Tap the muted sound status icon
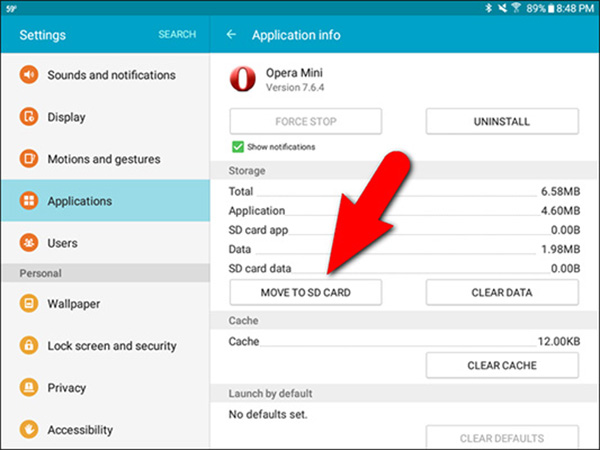The image size is (600, 450). point(502,8)
